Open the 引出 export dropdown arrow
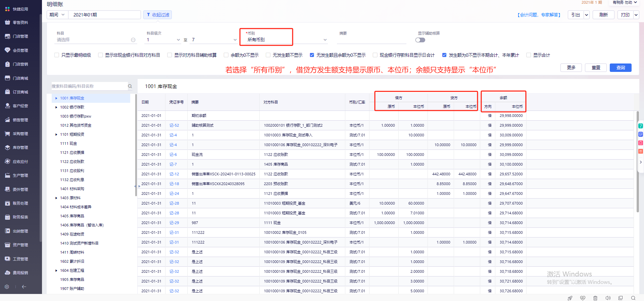This screenshot has width=644, height=301. [586, 15]
